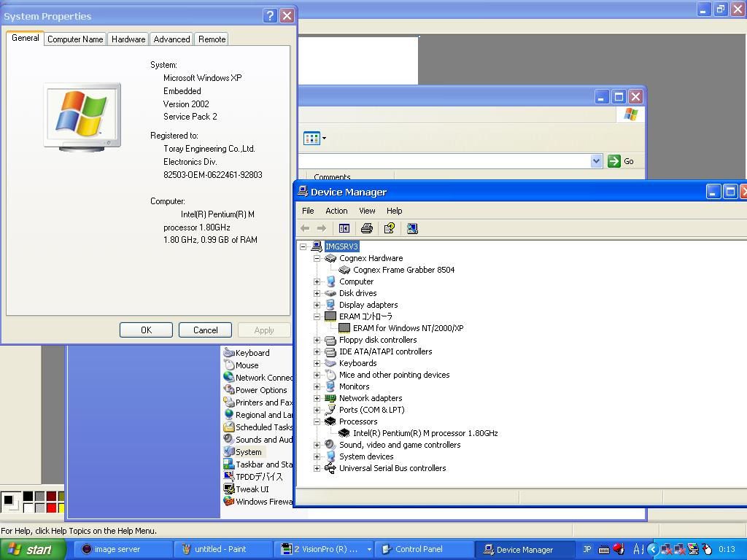Click the Back arrow in Device Manager

coord(304,228)
